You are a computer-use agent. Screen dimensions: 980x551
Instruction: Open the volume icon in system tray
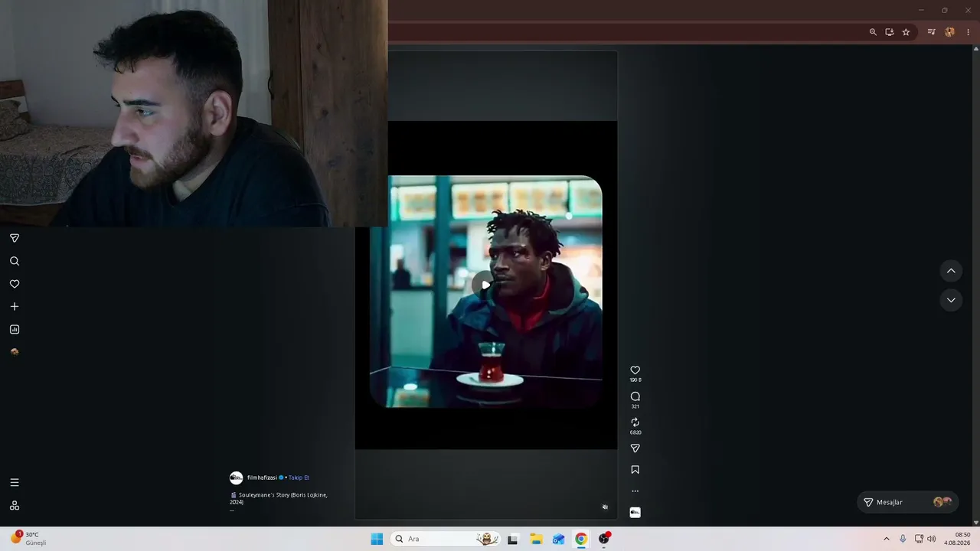click(932, 539)
